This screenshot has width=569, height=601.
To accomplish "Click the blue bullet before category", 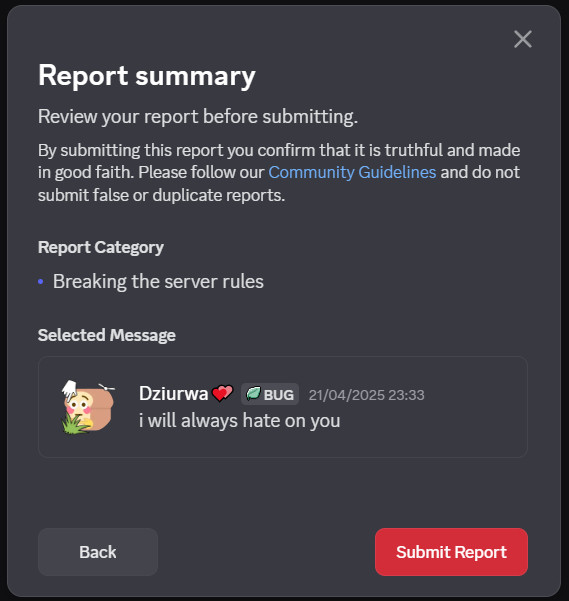I will [x=41, y=282].
